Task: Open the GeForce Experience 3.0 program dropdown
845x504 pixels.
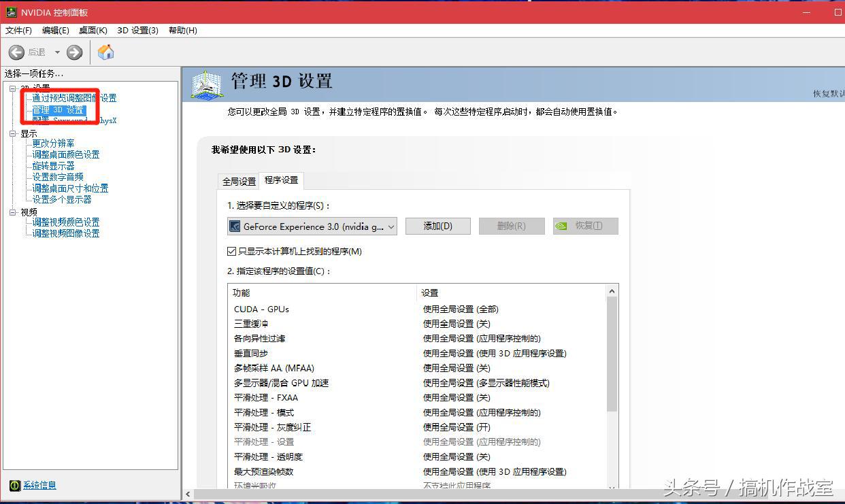Action: [x=391, y=226]
